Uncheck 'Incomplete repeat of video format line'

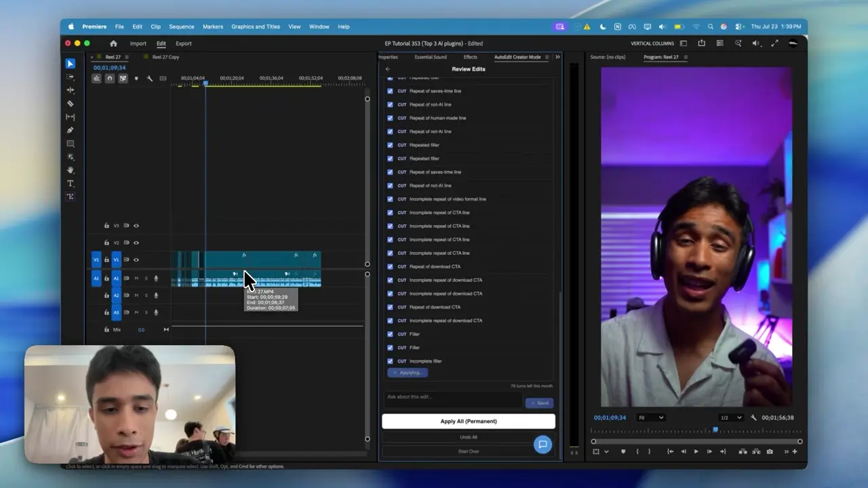tap(390, 199)
